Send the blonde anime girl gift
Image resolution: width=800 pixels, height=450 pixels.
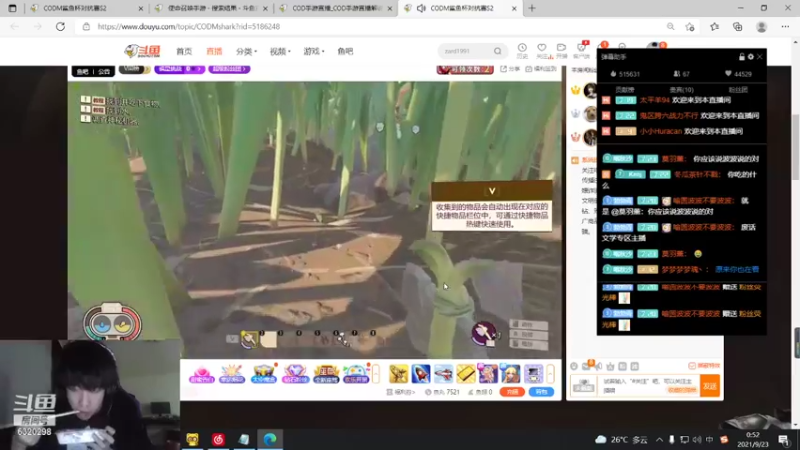tap(510, 374)
